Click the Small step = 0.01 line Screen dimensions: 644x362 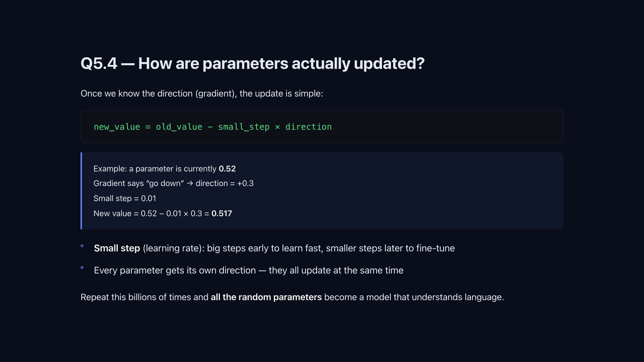[x=125, y=198]
